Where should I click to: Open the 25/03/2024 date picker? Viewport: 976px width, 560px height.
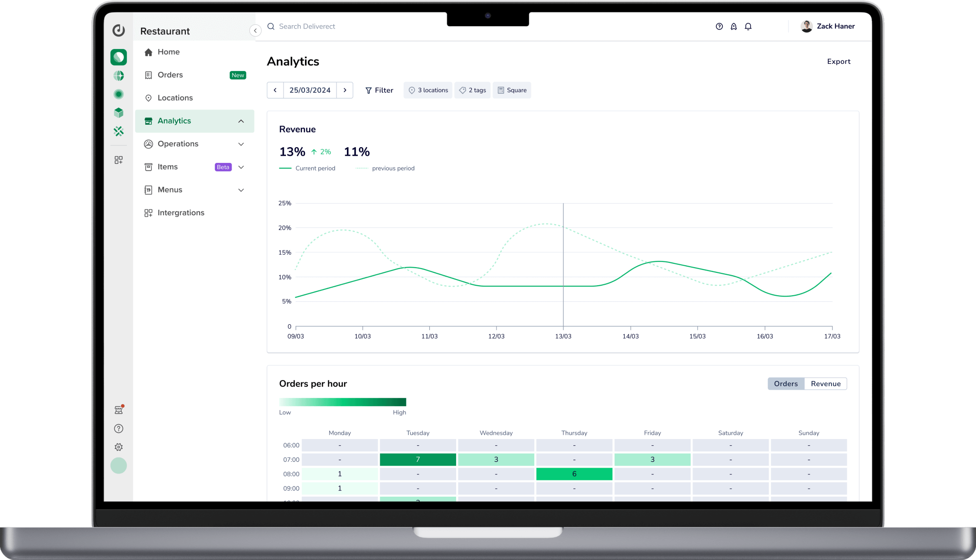point(310,90)
